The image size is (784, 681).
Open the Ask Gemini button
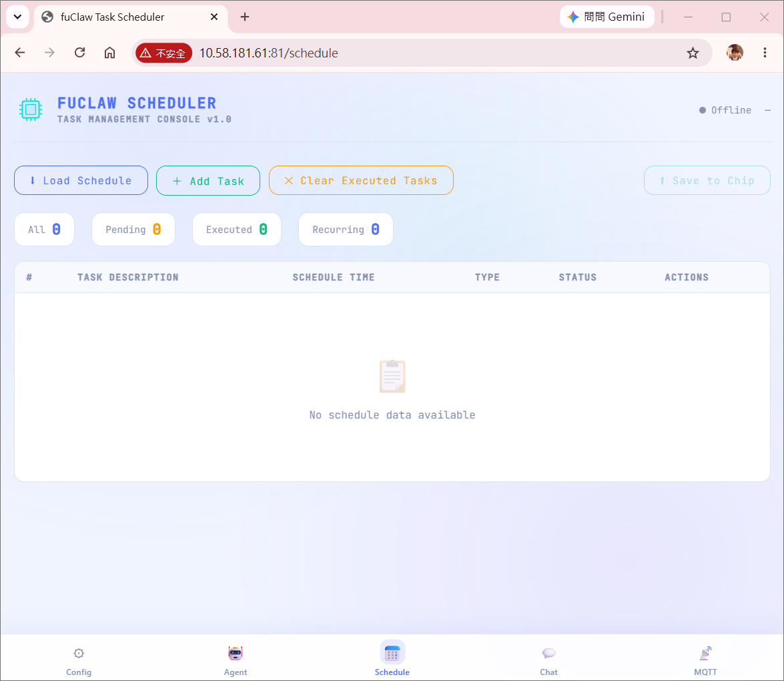(607, 17)
